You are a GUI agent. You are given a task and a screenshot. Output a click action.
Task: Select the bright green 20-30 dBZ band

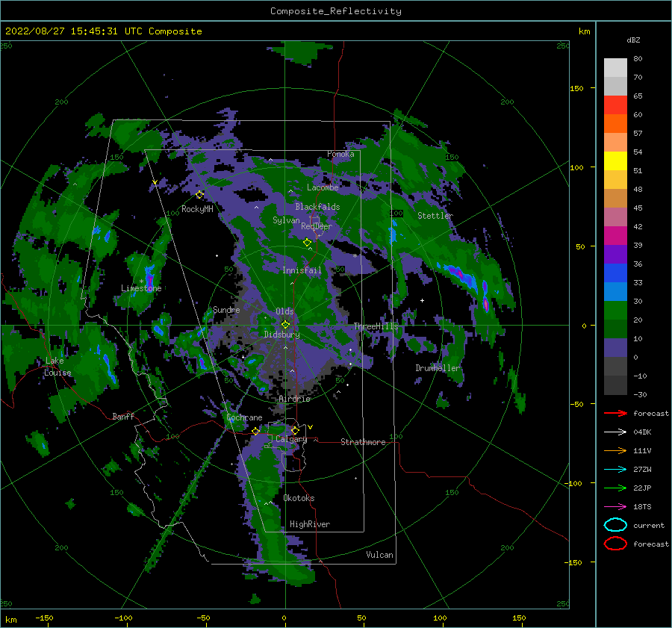pos(615,311)
